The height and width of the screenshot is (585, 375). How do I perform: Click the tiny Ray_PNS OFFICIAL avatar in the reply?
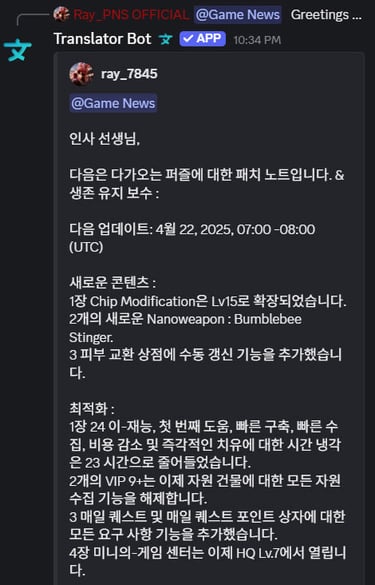(61, 14)
